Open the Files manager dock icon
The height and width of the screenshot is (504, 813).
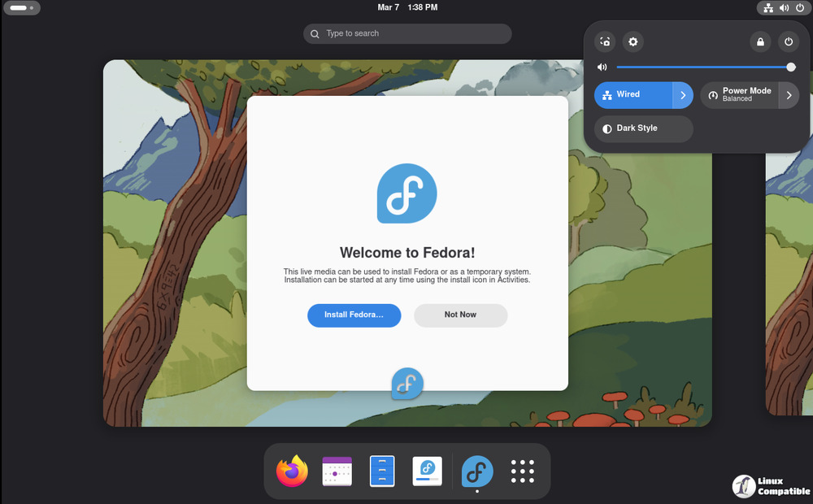click(x=382, y=471)
